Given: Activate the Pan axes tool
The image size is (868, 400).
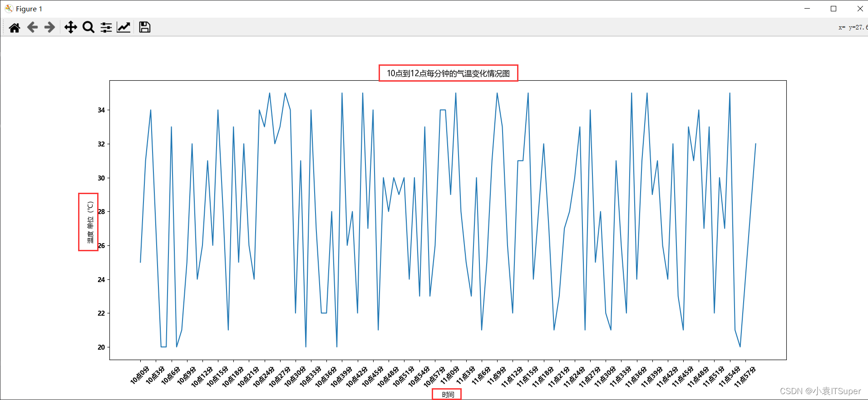Looking at the screenshot, I should pos(70,27).
